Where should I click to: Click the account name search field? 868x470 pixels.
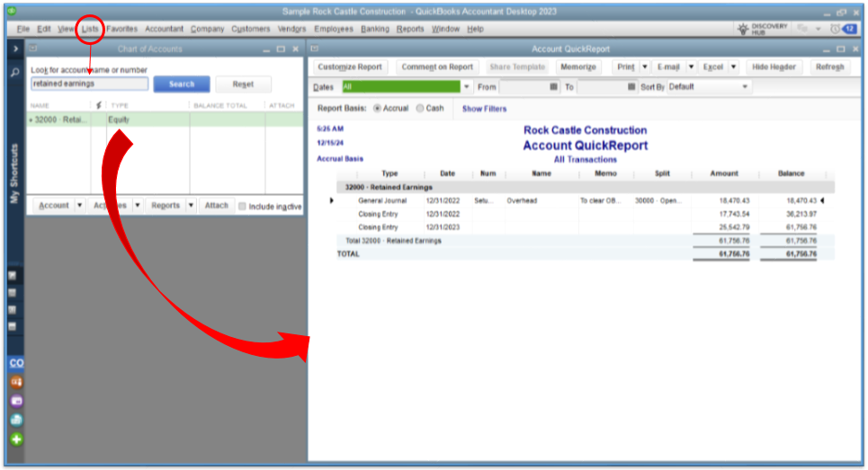coord(89,84)
